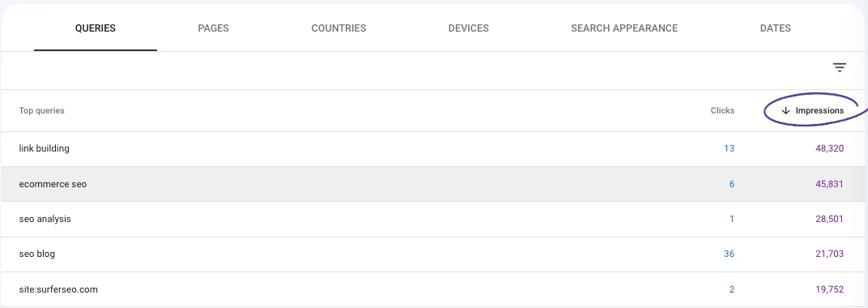The image size is (868, 308).
Task: Click the Impressions sort arrow icon
Action: click(785, 111)
